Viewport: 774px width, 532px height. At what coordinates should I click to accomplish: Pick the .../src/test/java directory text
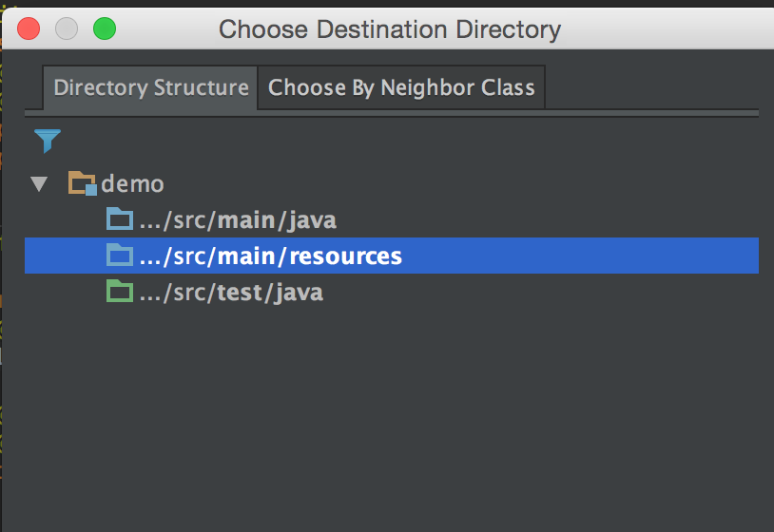pos(231,293)
